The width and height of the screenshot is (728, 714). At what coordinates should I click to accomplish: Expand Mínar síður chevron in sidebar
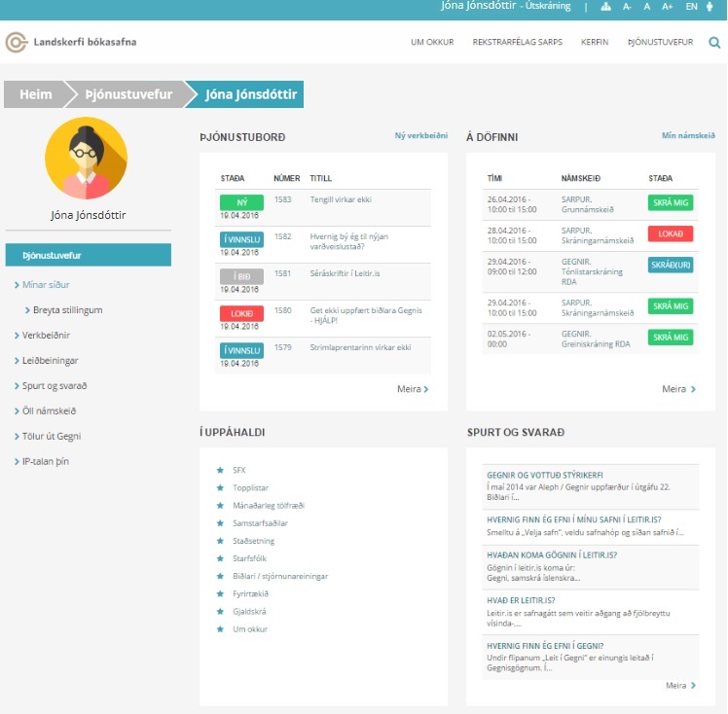pyautogui.click(x=17, y=285)
